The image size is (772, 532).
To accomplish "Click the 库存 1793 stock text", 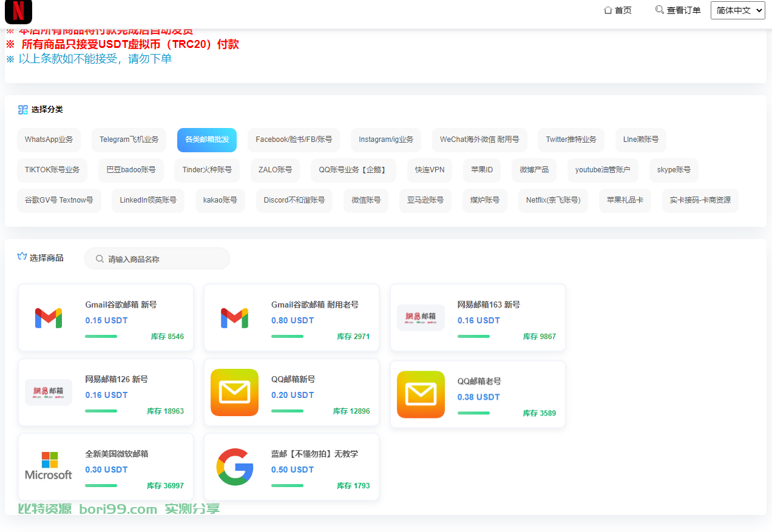I will tap(353, 486).
